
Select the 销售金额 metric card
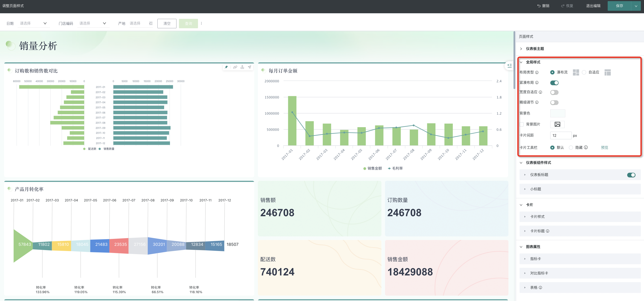pos(446,268)
